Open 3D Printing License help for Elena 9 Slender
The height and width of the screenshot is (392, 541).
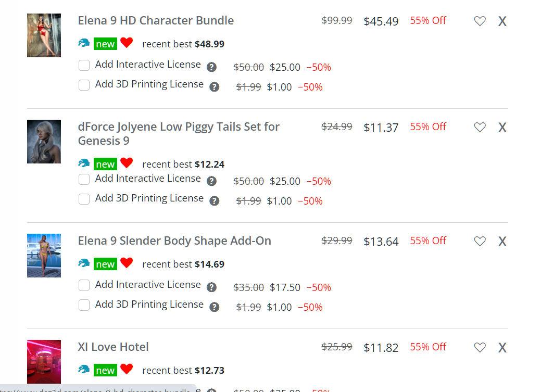coord(214,307)
